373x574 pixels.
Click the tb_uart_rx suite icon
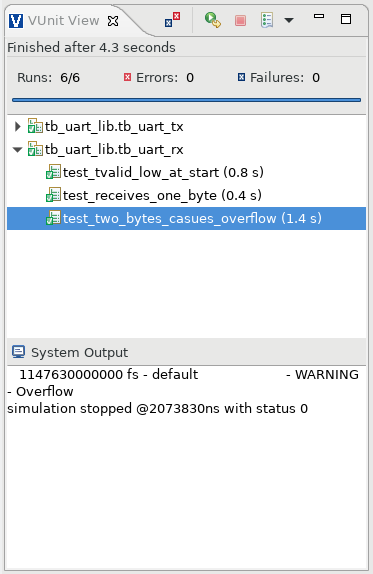click(35, 149)
